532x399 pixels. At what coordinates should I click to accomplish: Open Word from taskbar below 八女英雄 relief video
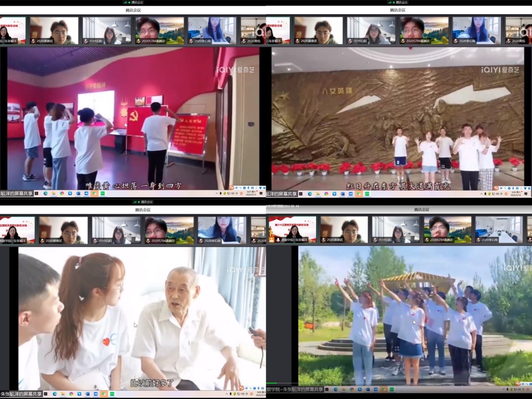(x=343, y=194)
